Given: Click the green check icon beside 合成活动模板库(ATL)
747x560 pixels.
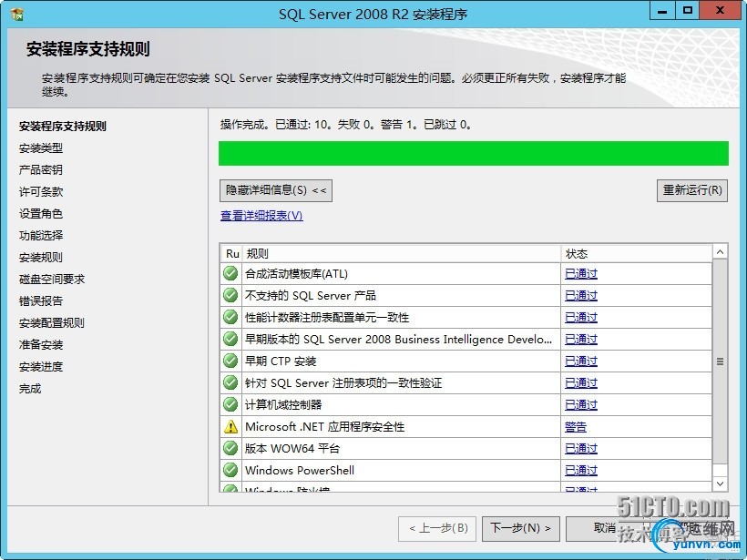Looking at the screenshot, I should click(x=230, y=273).
